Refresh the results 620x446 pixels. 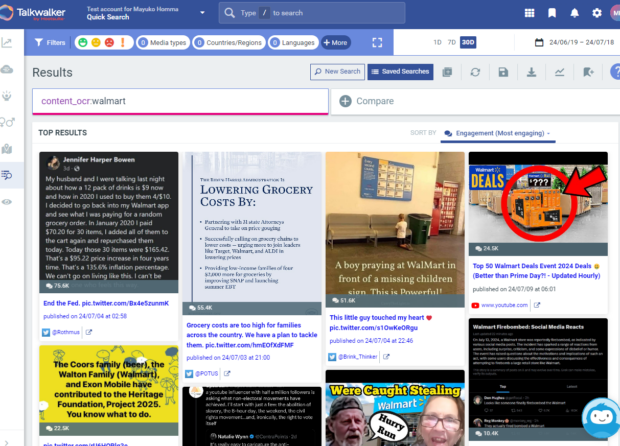475,72
